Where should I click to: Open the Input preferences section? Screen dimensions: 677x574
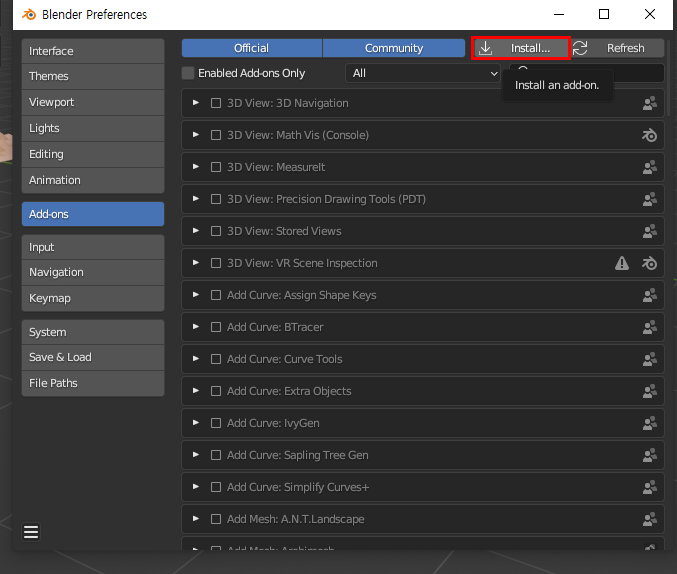click(93, 247)
